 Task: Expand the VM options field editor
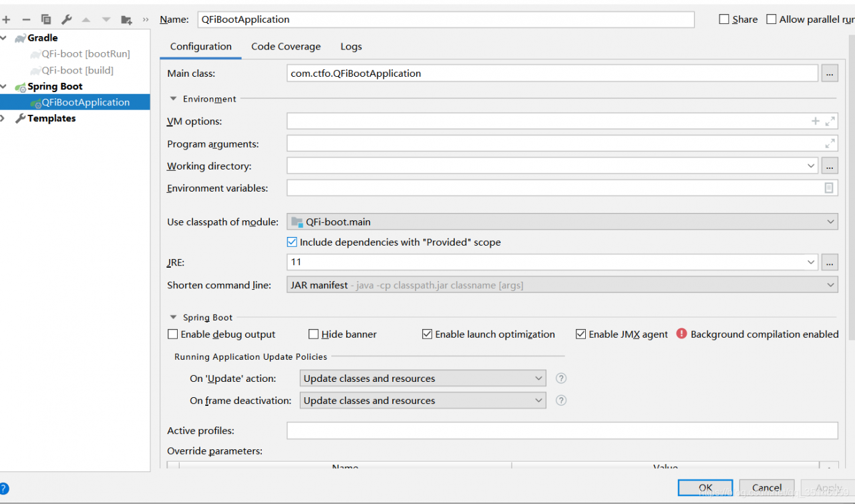click(830, 121)
